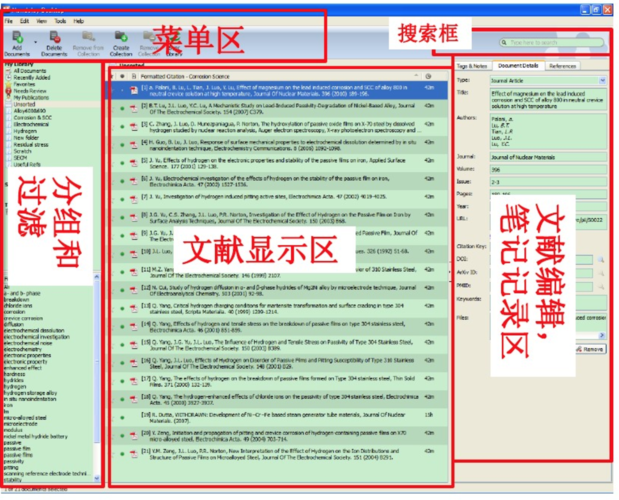This screenshot has height=500, width=619.
Task: Open the Edit menu
Action: [x=24, y=21]
